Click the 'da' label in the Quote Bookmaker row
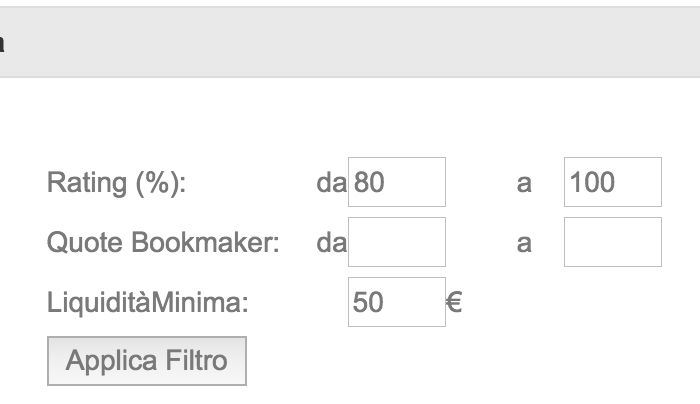This screenshot has height=404, width=700. point(330,243)
